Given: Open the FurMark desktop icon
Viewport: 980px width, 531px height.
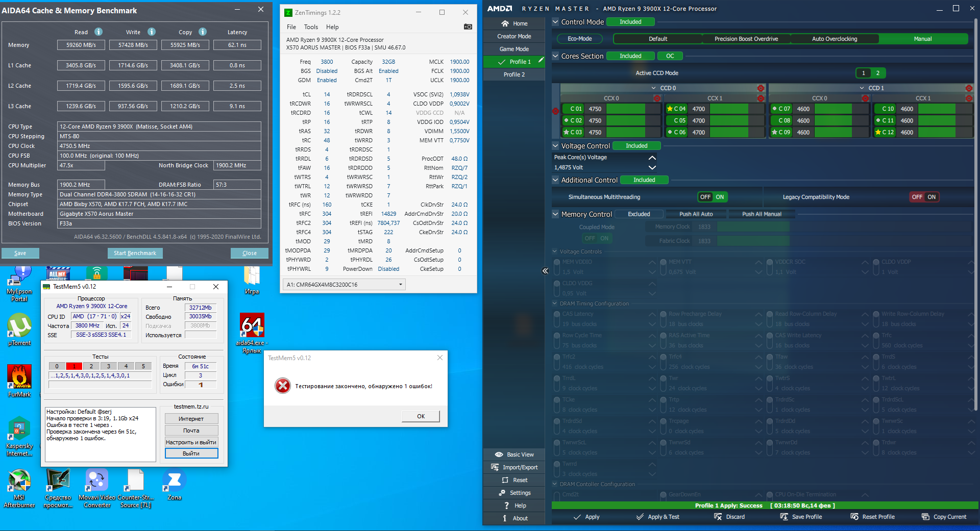Looking at the screenshot, I should coord(19,381).
